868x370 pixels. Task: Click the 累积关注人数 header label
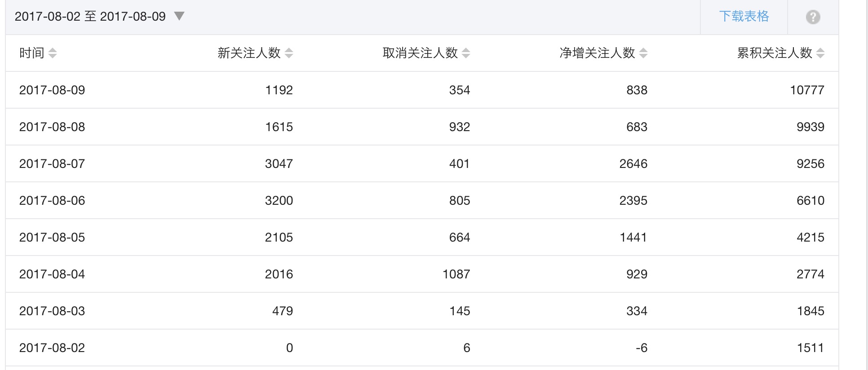pyautogui.click(x=775, y=53)
